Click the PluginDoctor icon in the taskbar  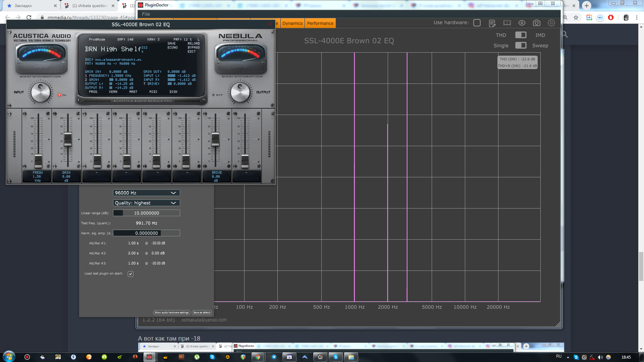149,357
